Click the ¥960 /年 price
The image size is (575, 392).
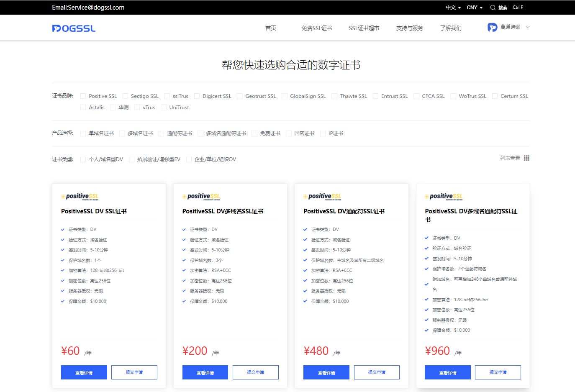(444, 351)
